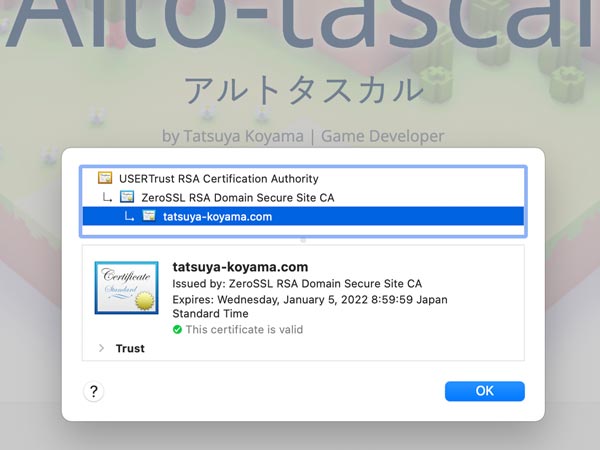Screen dimensions: 600x450
Task: Click the indent arrow before the tatsuya-koyama.com row
Action: tap(129, 217)
